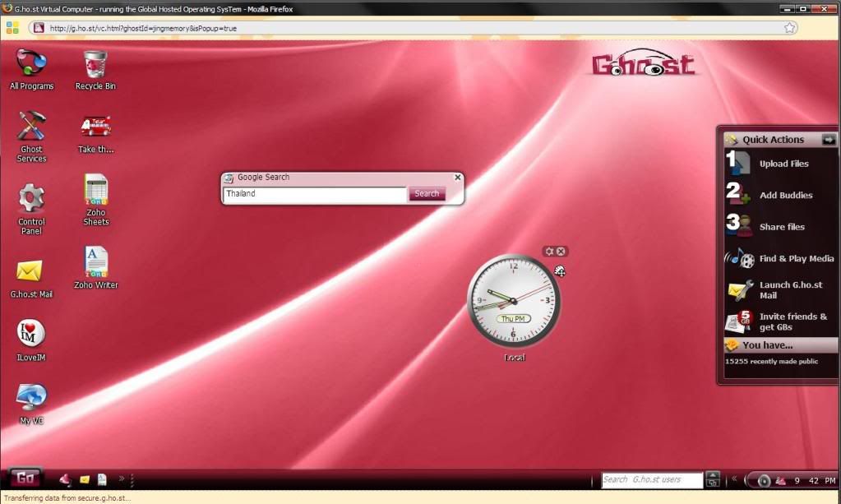Viewport: 841px width, 504px height.
Task: Click the document quick-launch icon
Action: [102, 479]
